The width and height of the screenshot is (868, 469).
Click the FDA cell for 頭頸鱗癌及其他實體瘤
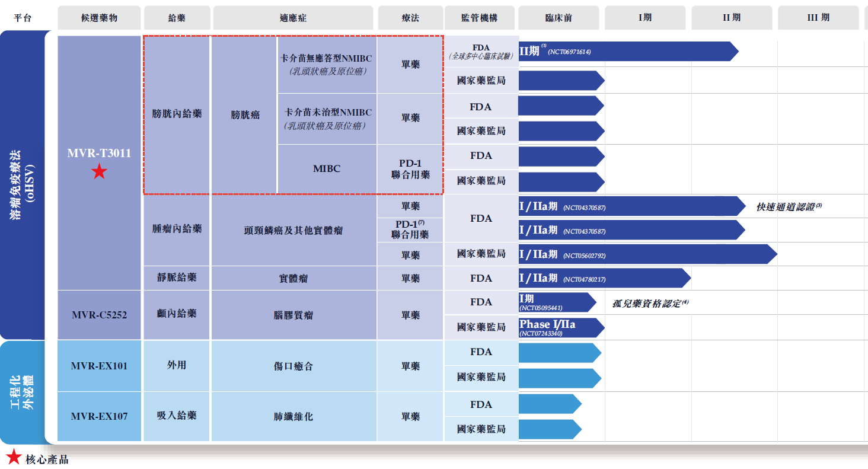click(x=481, y=218)
